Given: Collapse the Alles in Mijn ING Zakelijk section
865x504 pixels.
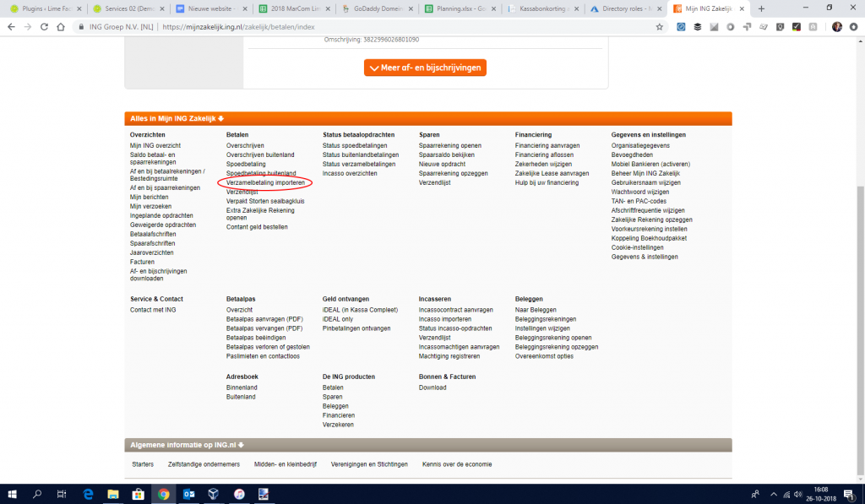Looking at the screenshot, I should [x=177, y=119].
